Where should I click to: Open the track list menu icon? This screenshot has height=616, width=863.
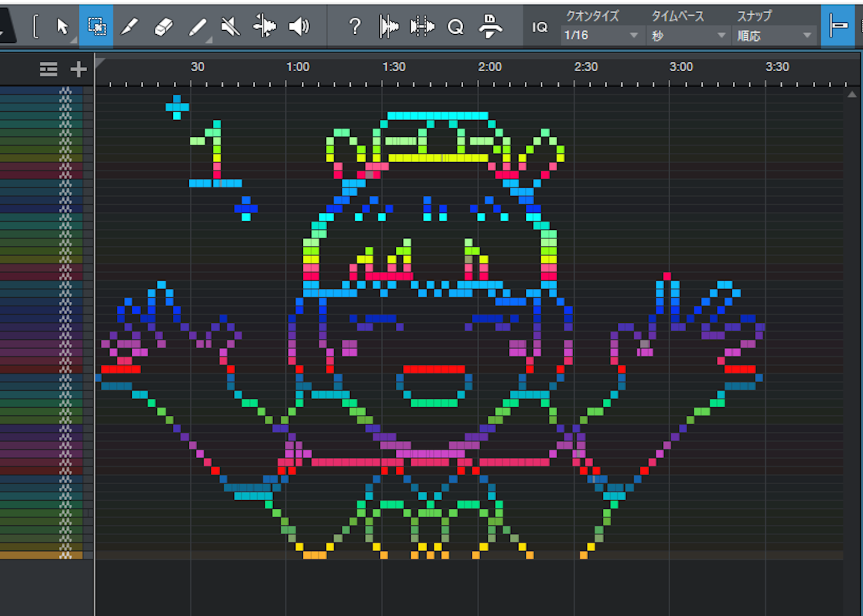coord(48,70)
